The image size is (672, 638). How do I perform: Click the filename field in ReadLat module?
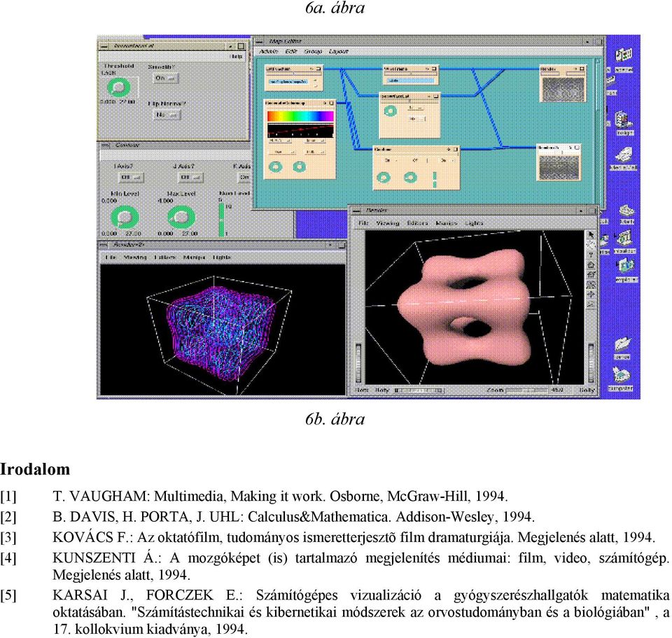click(288, 81)
